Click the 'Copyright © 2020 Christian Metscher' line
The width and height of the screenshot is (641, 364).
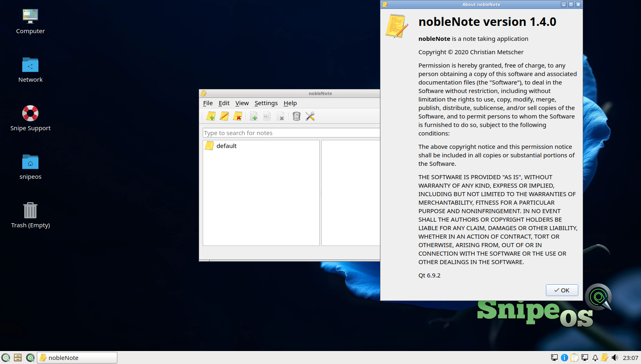(x=471, y=52)
